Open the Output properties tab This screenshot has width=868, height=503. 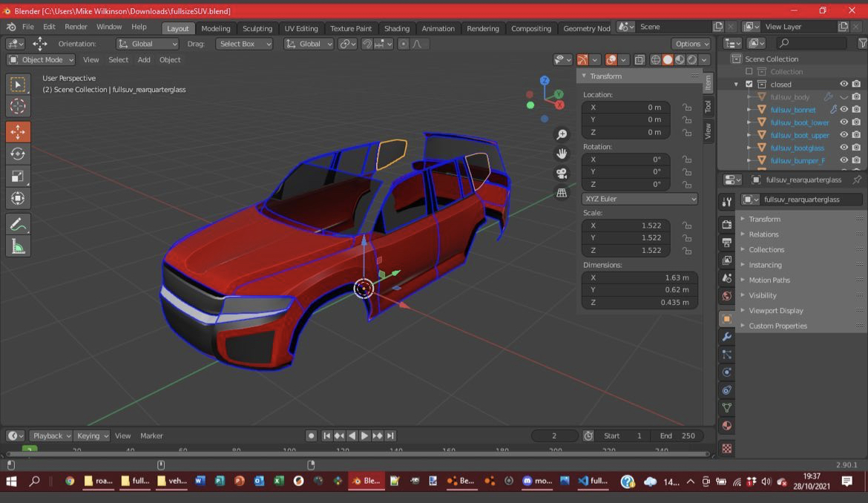727,242
